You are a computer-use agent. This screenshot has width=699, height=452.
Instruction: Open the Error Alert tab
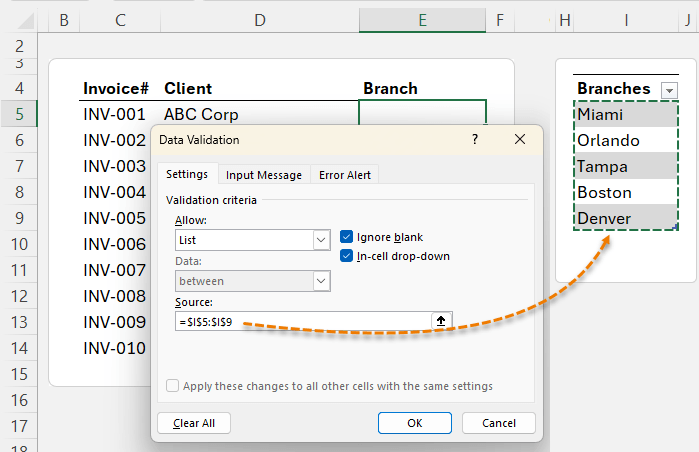tap(345, 175)
